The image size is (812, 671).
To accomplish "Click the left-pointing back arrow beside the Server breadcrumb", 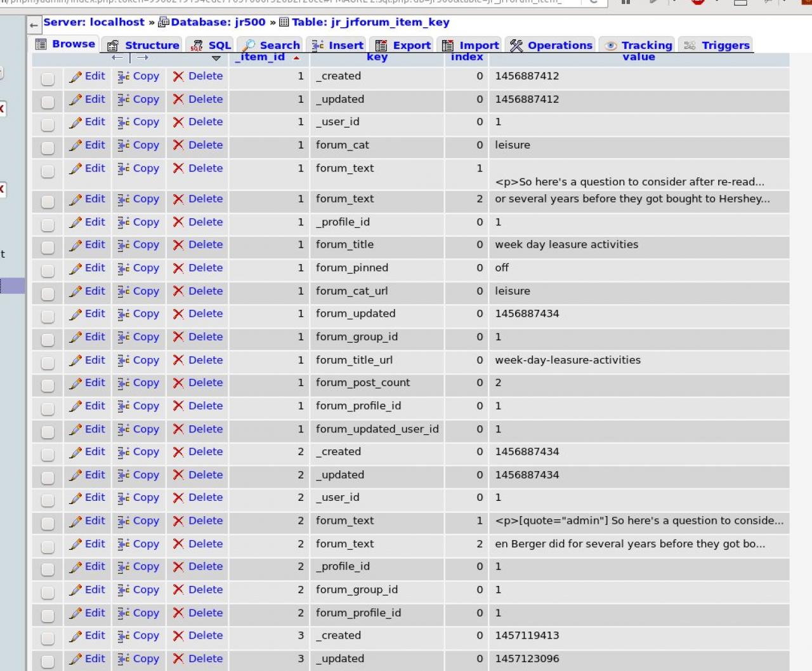I will [x=34, y=25].
